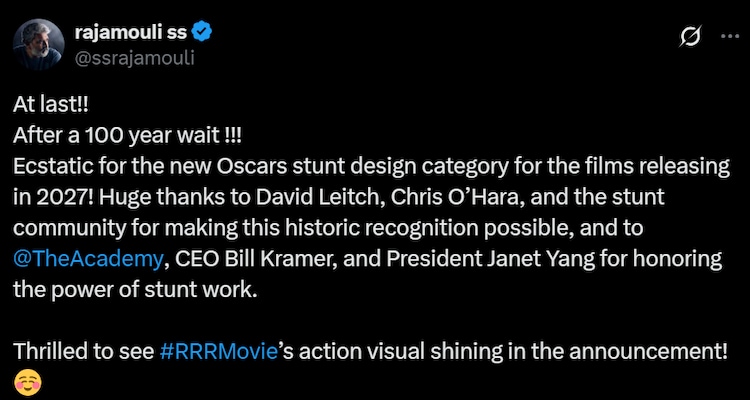
Task: Click the "Thrilled to see" text
Action: pyautogui.click(x=84, y=351)
